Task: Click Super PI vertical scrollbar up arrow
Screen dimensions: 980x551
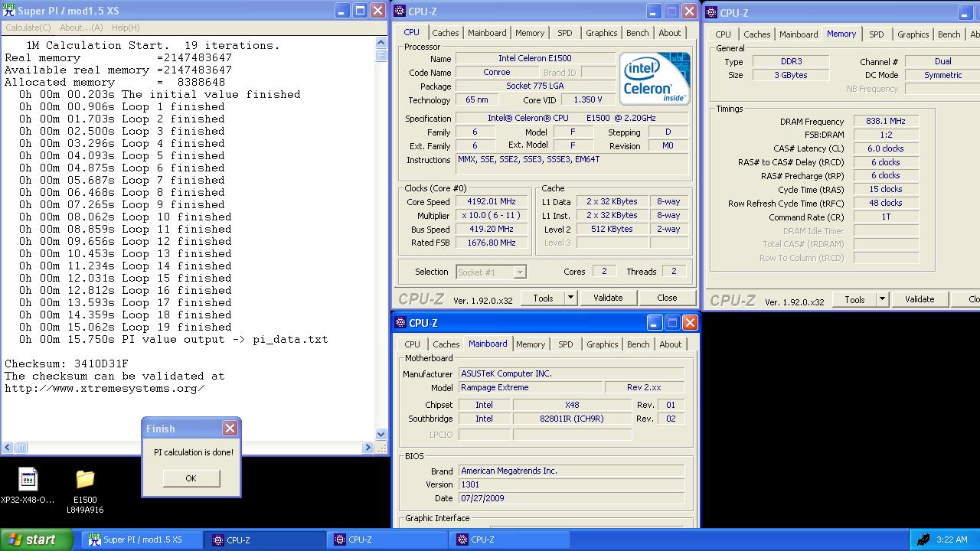Action: pos(381,43)
